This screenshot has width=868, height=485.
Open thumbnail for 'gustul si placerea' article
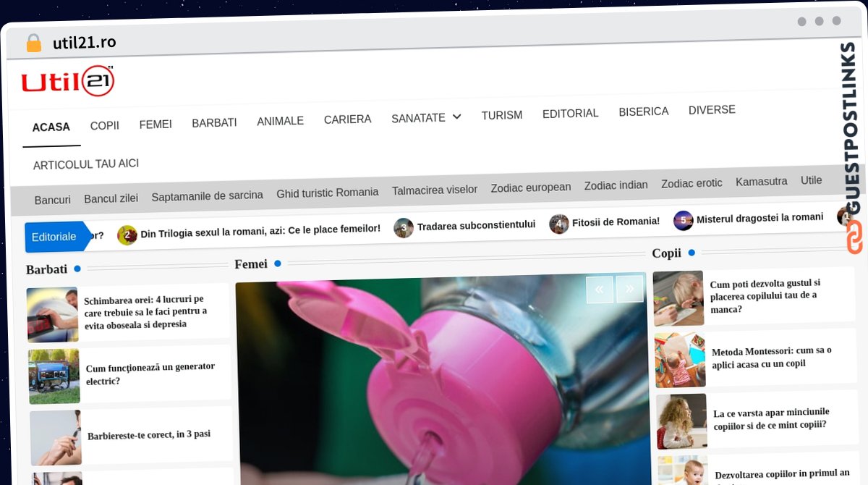point(678,298)
